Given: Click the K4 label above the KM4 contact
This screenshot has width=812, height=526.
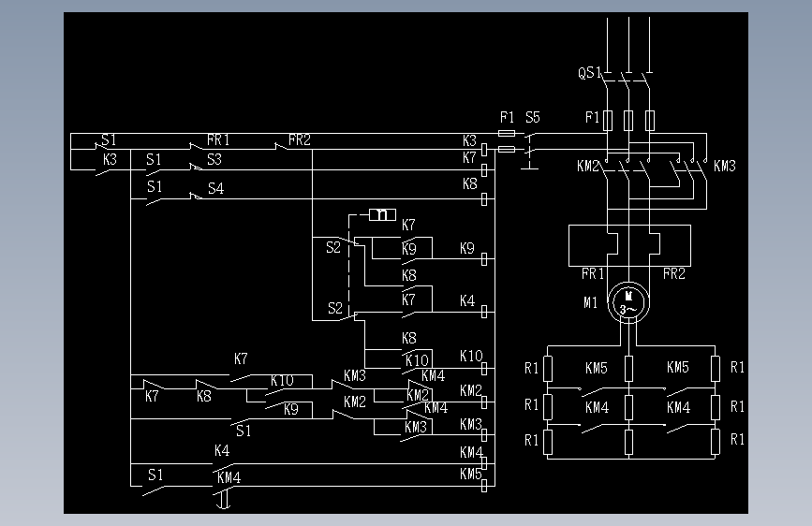Looking at the screenshot, I should coord(222,450).
